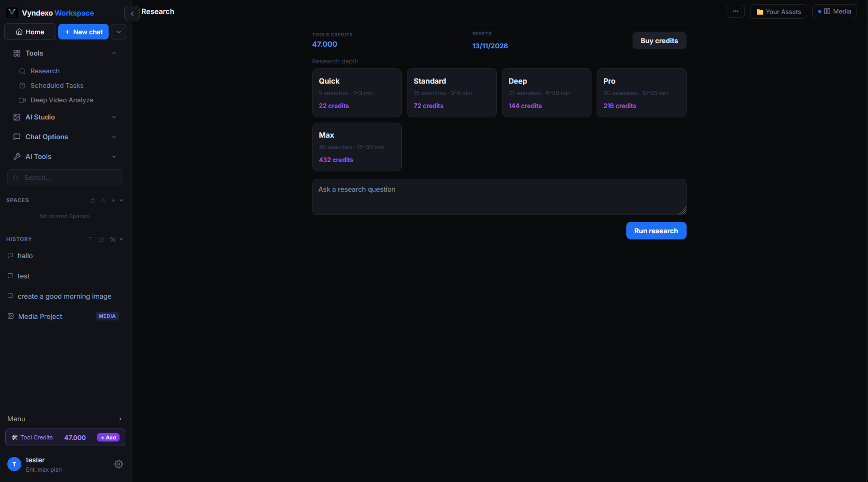Open Scheduled Tasks in the sidebar
The image size is (868, 482).
click(x=57, y=86)
